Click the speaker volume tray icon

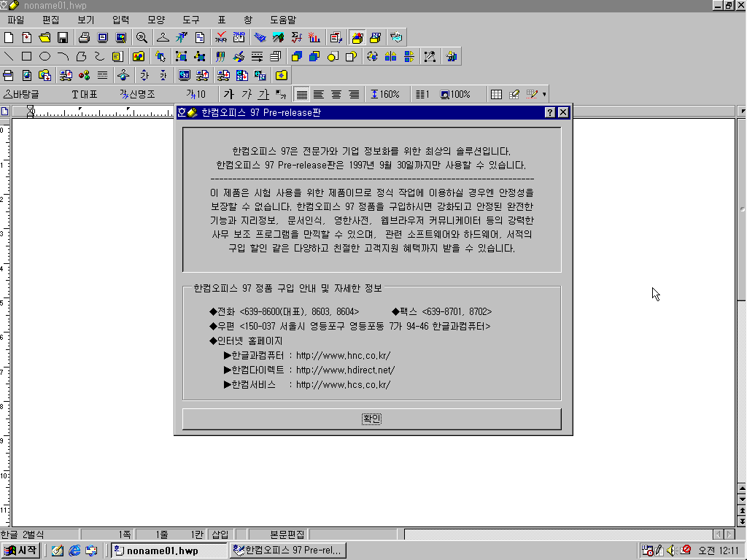[672, 551]
